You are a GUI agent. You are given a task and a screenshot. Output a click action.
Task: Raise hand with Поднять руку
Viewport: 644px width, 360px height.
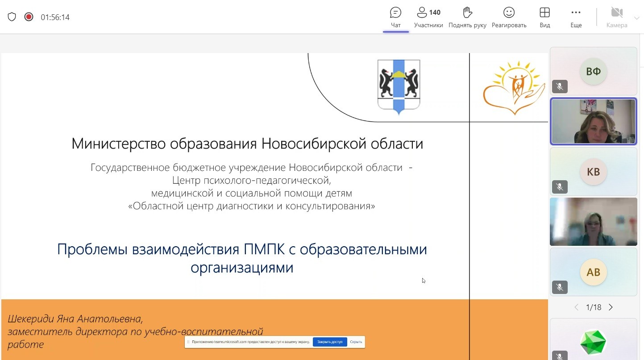click(x=467, y=17)
